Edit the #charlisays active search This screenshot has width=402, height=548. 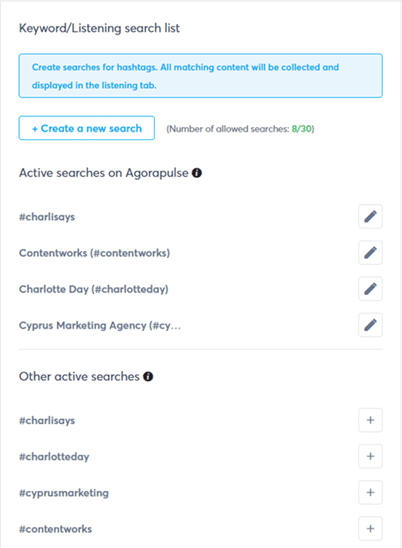370,217
